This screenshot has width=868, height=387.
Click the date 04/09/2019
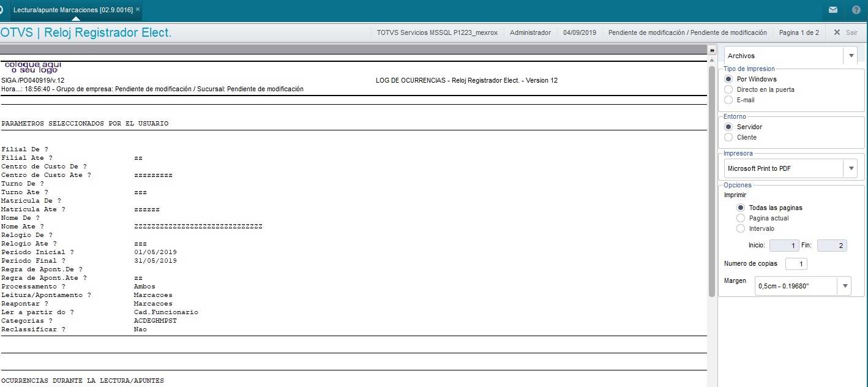(580, 32)
